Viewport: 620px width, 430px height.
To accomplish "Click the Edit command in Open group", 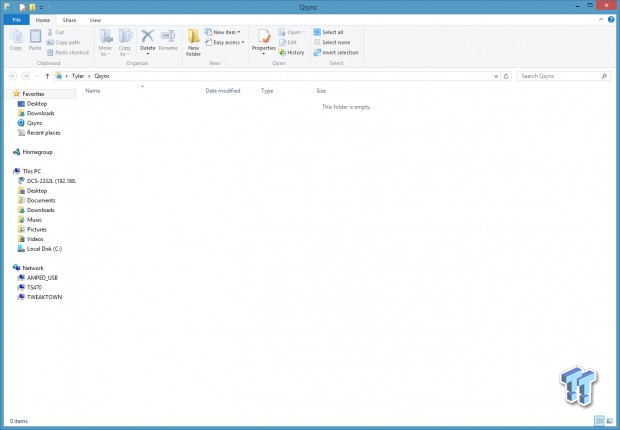I will pyautogui.click(x=288, y=42).
